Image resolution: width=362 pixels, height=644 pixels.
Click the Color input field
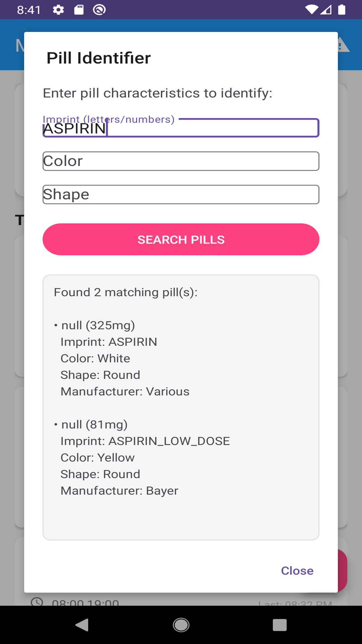tap(181, 161)
